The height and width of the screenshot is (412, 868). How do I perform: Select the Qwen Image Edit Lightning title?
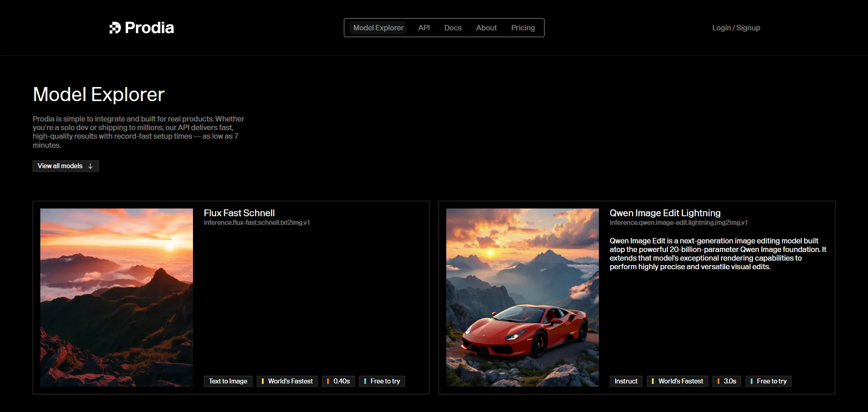(665, 213)
